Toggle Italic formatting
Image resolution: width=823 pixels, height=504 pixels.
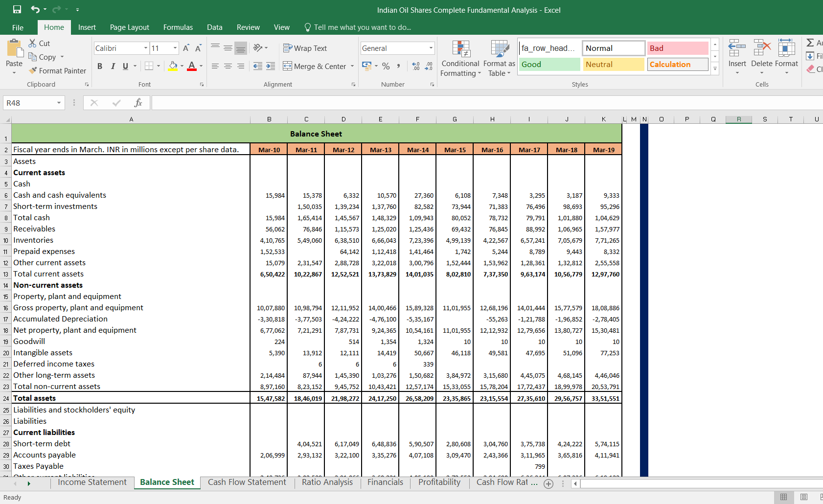(x=113, y=66)
